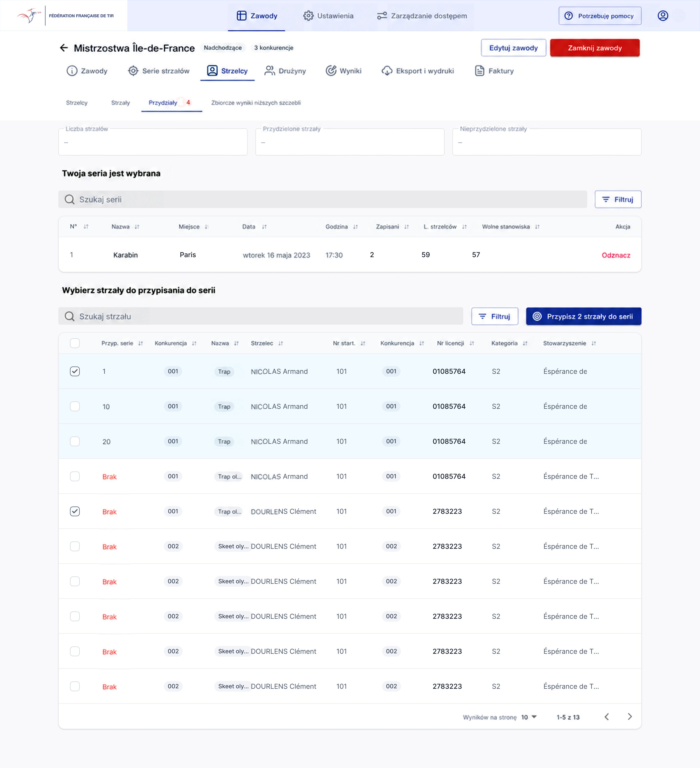Image resolution: width=700 pixels, height=768 pixels.
Task: Check the row with Przyp. serie 20
Action: (75, 442)
